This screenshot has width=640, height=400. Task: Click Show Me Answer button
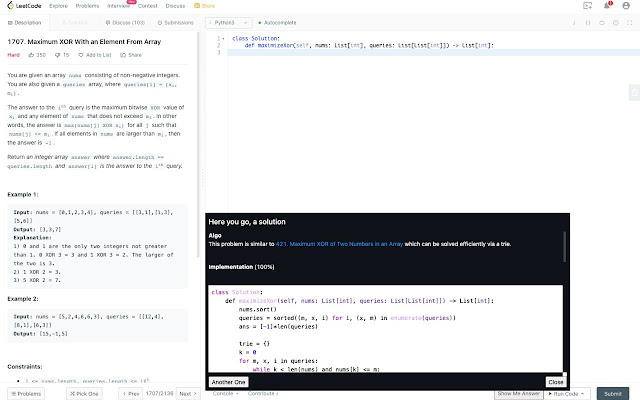pos(519,393)
